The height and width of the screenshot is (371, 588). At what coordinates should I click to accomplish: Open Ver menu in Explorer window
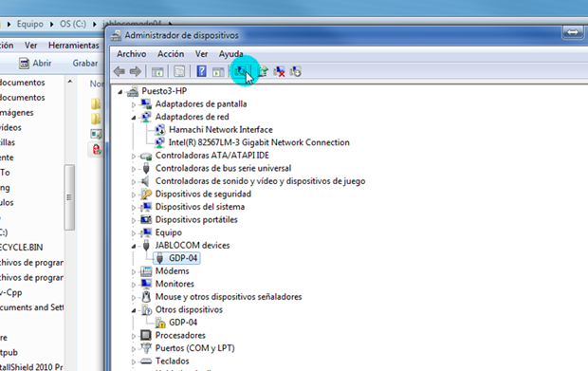point(30,46)
